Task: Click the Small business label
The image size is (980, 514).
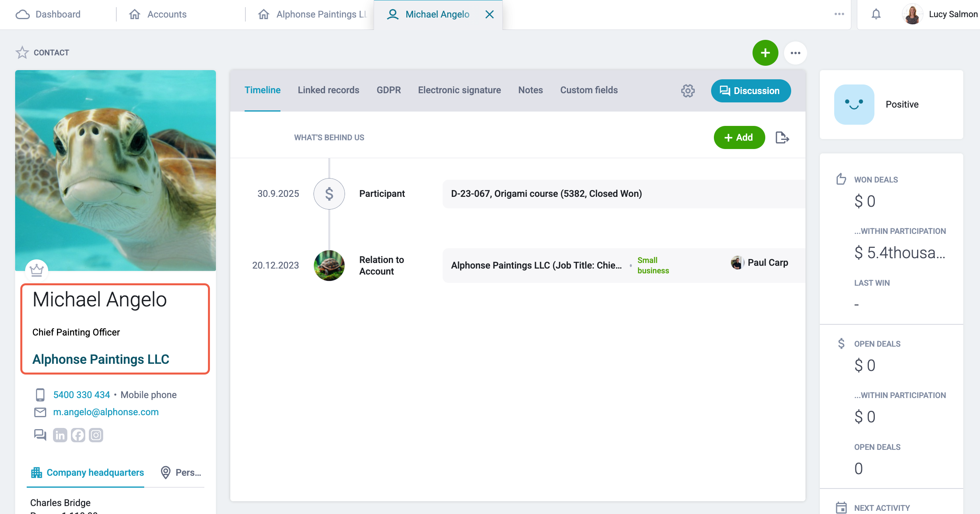Action: tap(653, 265)
